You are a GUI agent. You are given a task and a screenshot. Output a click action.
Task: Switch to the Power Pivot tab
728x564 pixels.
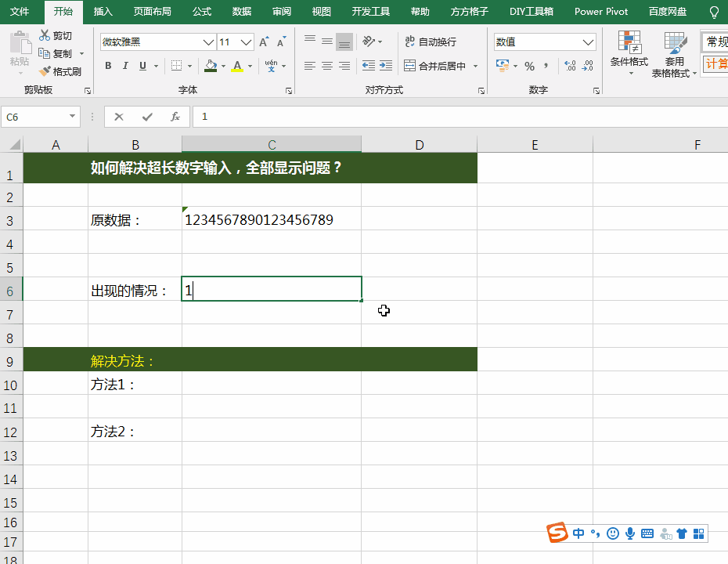coord(600,12)
